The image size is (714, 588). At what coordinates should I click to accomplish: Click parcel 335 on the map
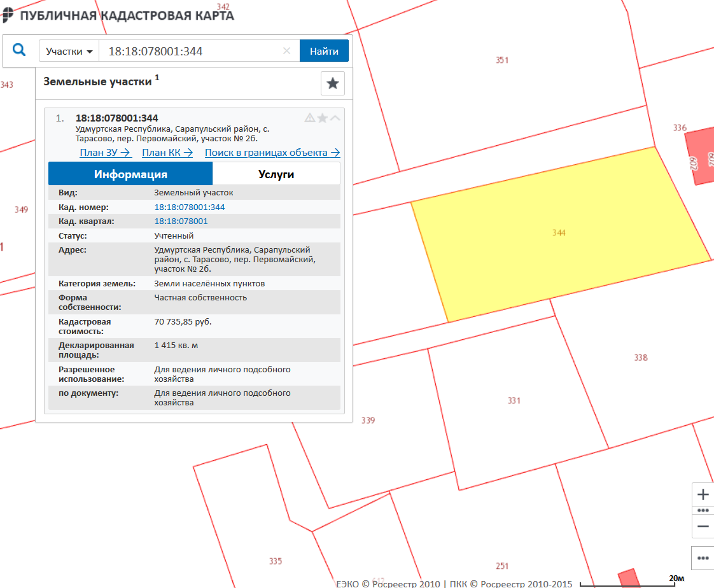click(x=276, y=561)
